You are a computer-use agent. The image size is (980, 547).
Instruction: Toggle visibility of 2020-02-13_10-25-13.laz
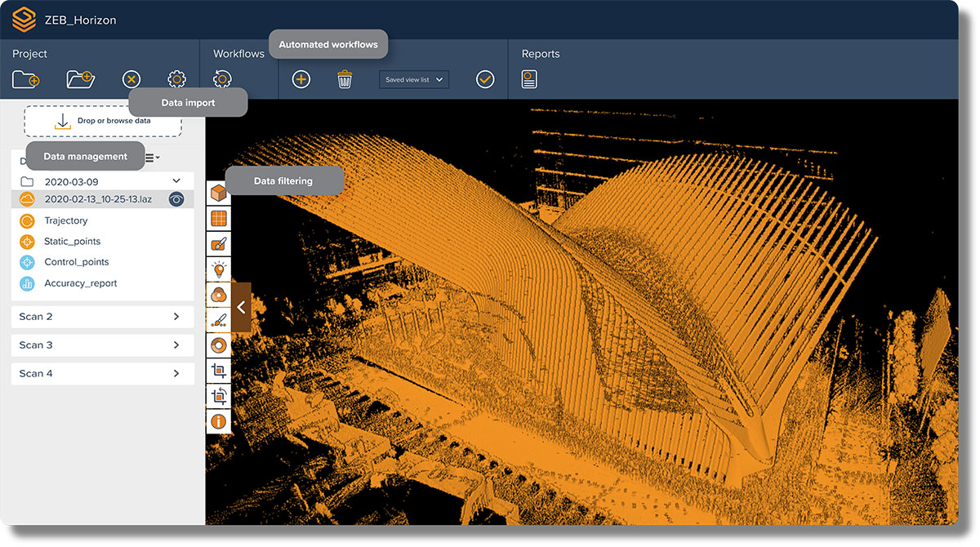coord(176,198)
